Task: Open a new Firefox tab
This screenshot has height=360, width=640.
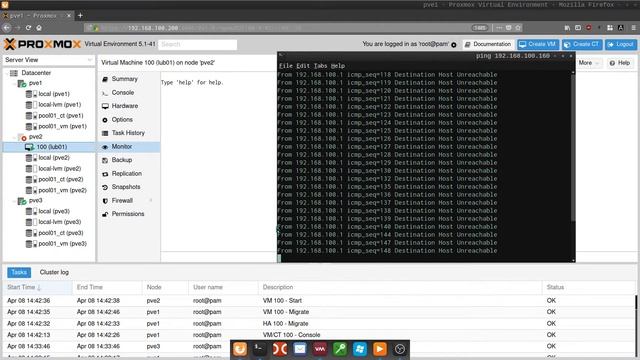Action: point(80,16)
